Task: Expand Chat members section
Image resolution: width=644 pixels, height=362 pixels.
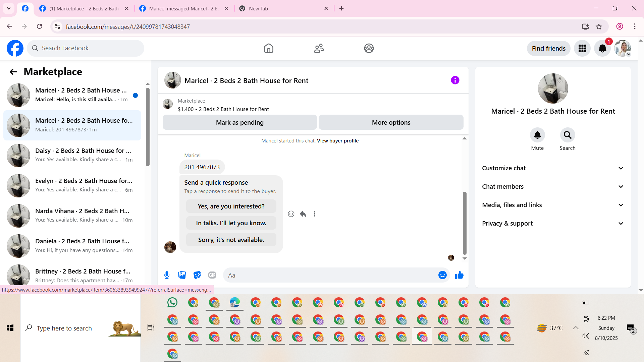Action: [553, 187]
